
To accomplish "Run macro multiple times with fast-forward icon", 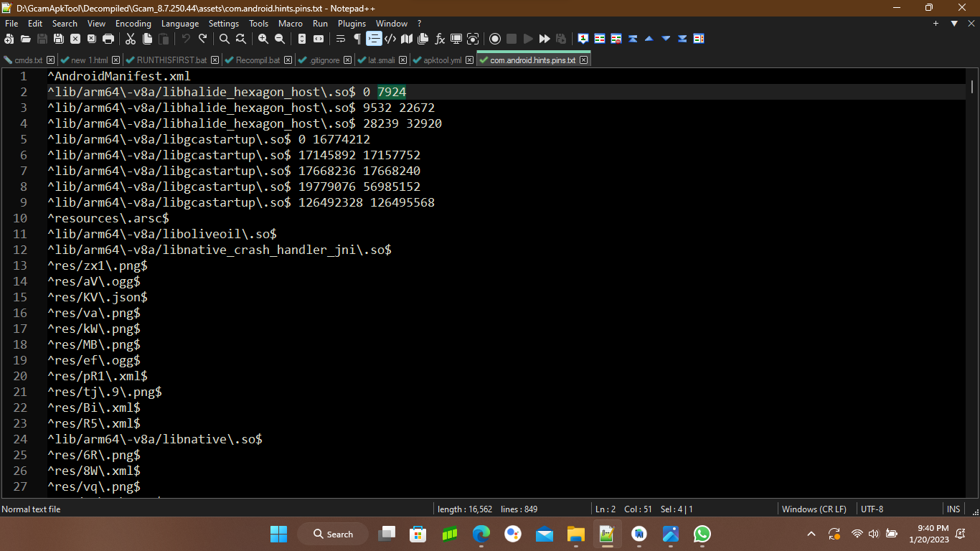I will 545,39.
